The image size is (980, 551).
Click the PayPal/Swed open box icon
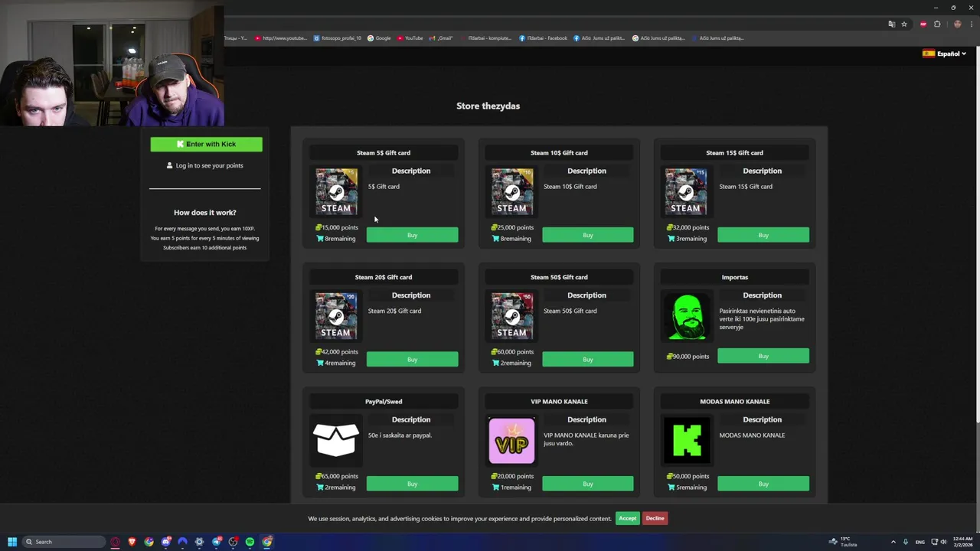[336, 441]
